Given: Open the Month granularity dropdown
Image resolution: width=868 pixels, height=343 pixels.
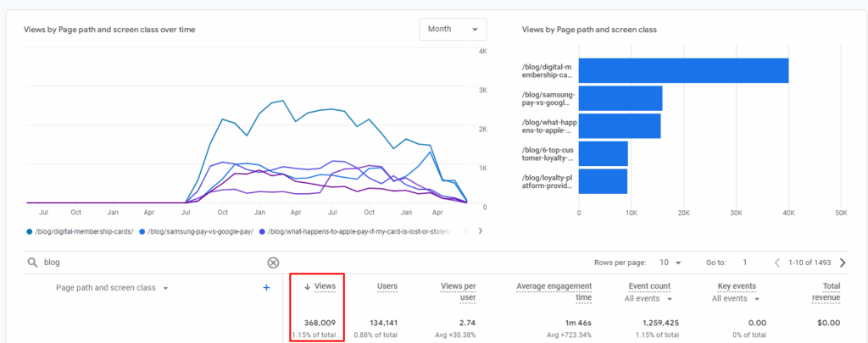Looking at the screenshot, I should pyautogui.click(x=453, y=30).
